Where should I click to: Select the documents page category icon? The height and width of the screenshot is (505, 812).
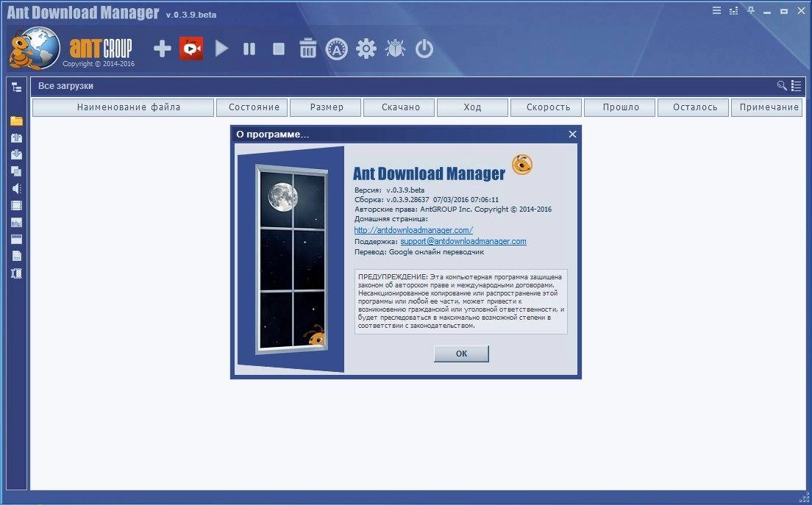click(x=17, y=256)
